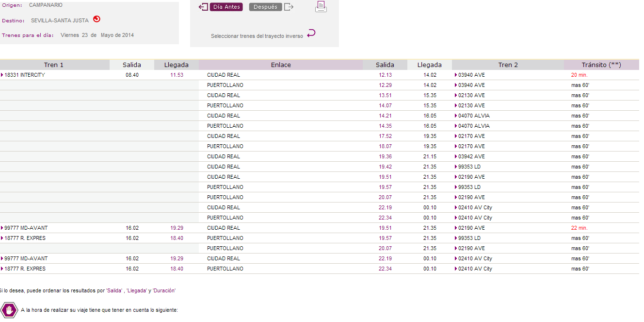The width and height of the screenshot is (644, 322).
Task: Click the 14.21 connection departure time
Action: tap(385, 116)
